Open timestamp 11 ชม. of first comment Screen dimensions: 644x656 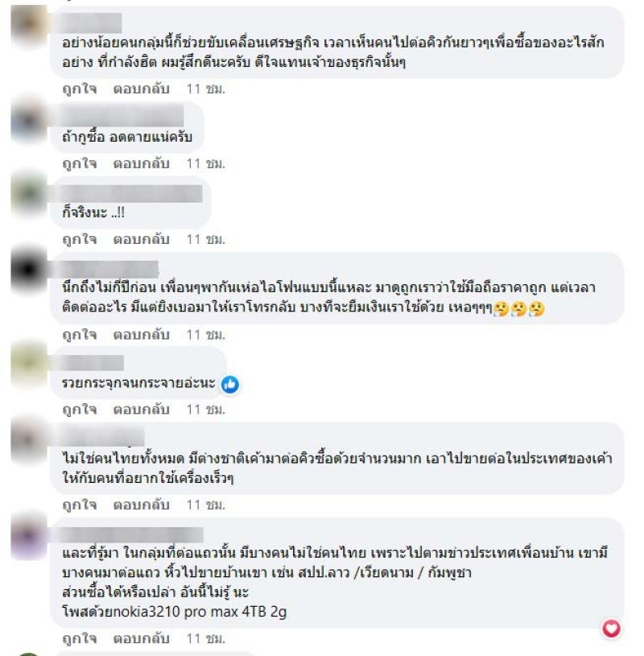tap(206, 89)
